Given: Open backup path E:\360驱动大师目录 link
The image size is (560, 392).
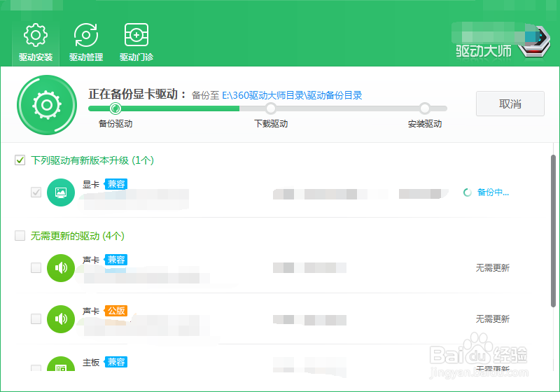Looking at the screenshot, I should pyautogui.click(x=292, y=95).
